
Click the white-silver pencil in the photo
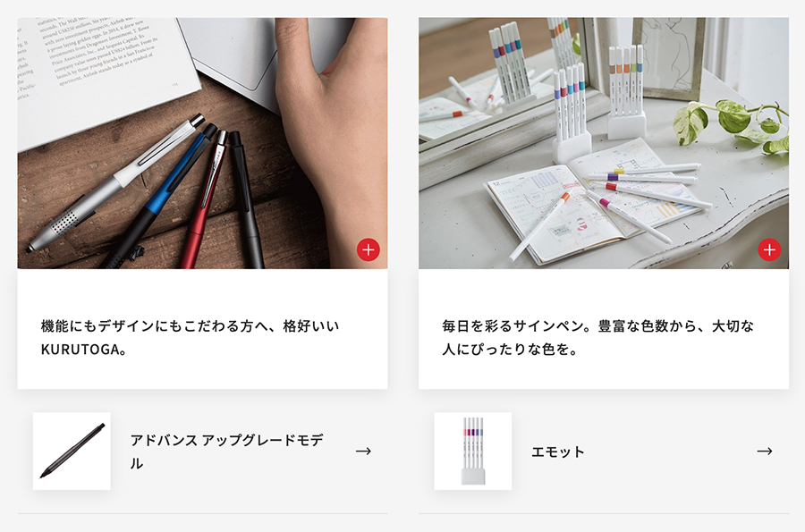(115, 183)
